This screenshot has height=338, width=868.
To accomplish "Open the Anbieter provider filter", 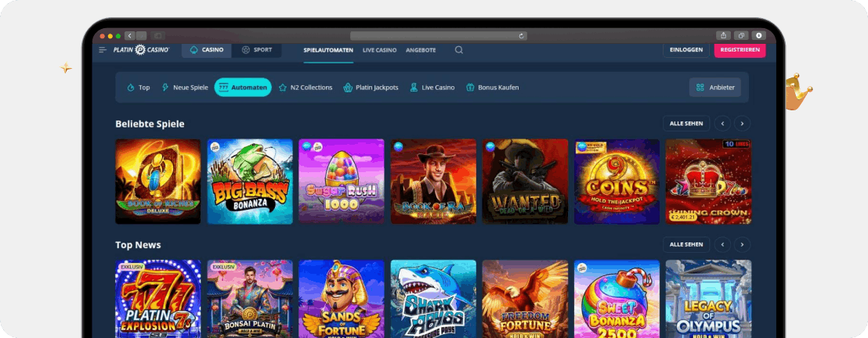I will click(715, 88).
